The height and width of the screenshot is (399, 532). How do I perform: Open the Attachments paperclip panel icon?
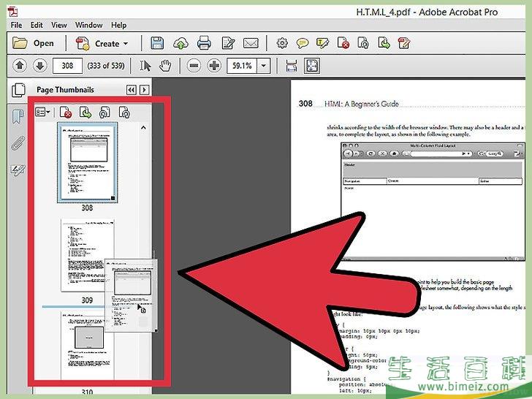18,142
